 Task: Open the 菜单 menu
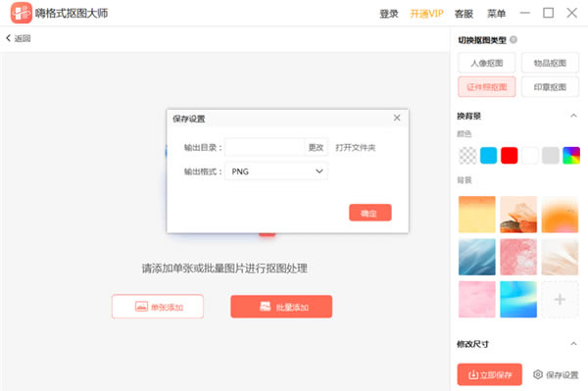[x=496, y=14]
